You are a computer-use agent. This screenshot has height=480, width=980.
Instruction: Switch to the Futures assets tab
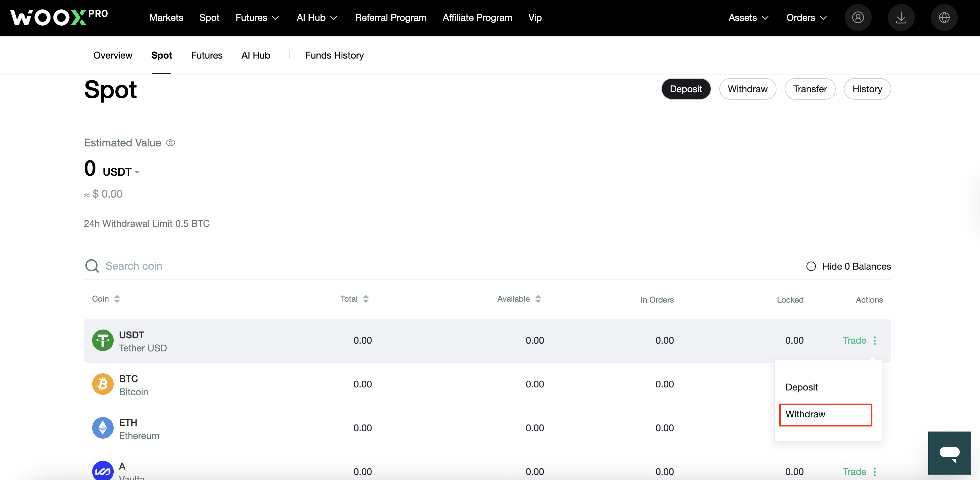206,55
